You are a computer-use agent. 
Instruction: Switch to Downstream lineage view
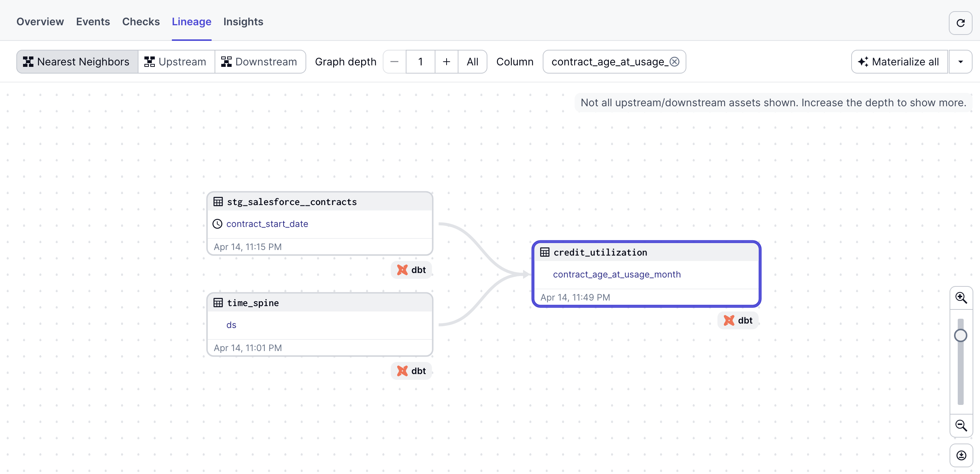click(x=261, y=61)
